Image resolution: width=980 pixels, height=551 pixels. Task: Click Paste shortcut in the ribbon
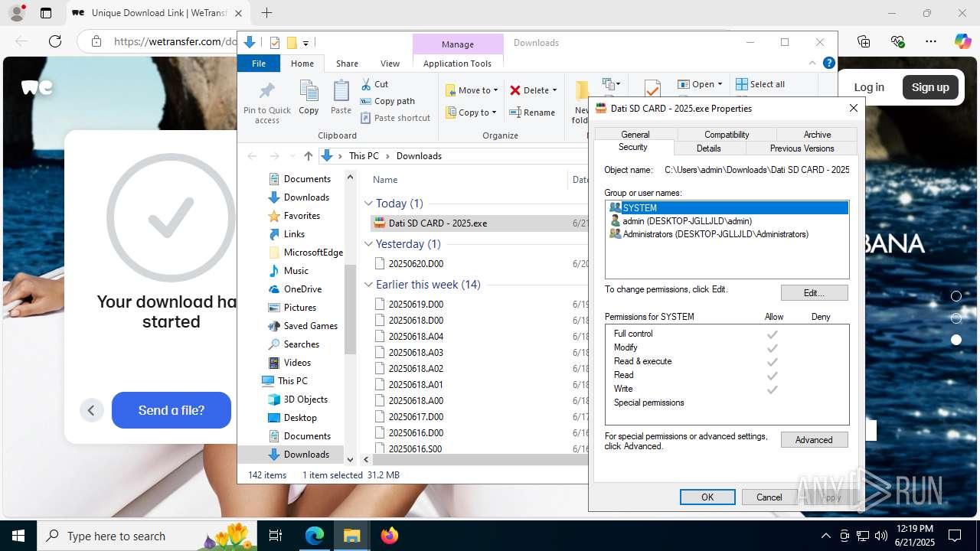pyautogui.click(x=395, y=118)
